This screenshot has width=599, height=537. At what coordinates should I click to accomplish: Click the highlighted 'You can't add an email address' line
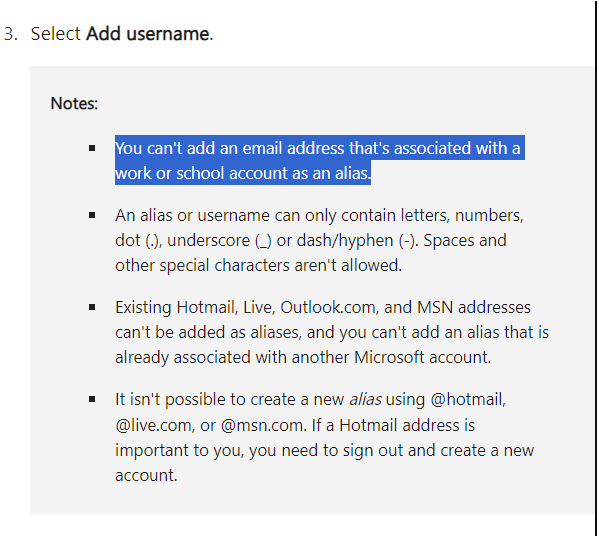(318, 148)
